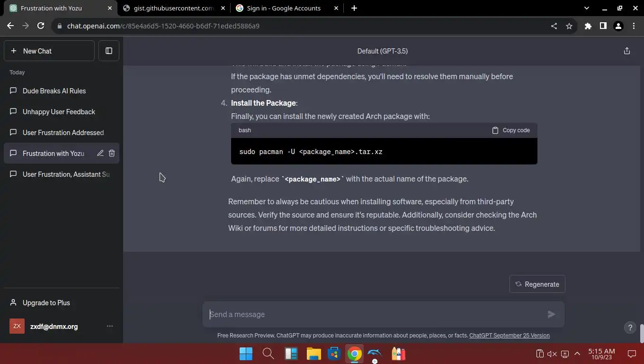Open the Dude Breaks AI Rules chat
The width and height of the screenshot is (644, 364).
click(x=62, y=91)
